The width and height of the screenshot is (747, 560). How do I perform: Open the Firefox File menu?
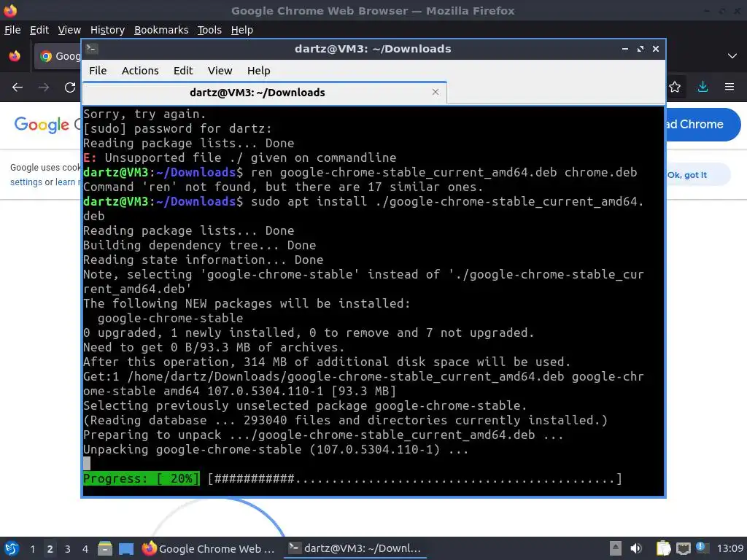click(x=12, y=30)
